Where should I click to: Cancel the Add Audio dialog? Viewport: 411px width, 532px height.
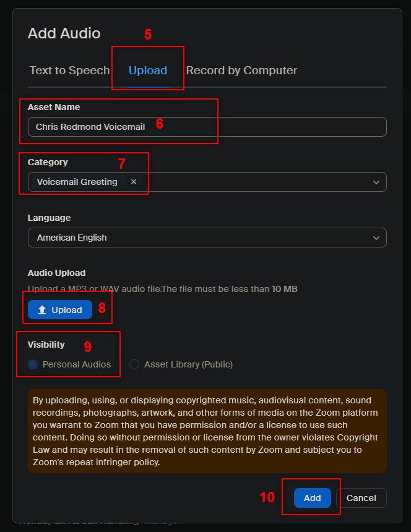361,498
